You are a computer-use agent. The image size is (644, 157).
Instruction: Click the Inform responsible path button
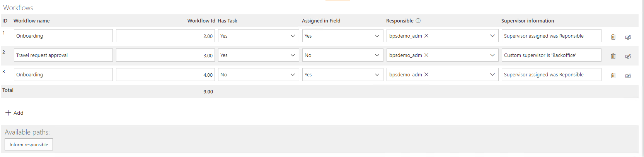[x=29, y=145]
